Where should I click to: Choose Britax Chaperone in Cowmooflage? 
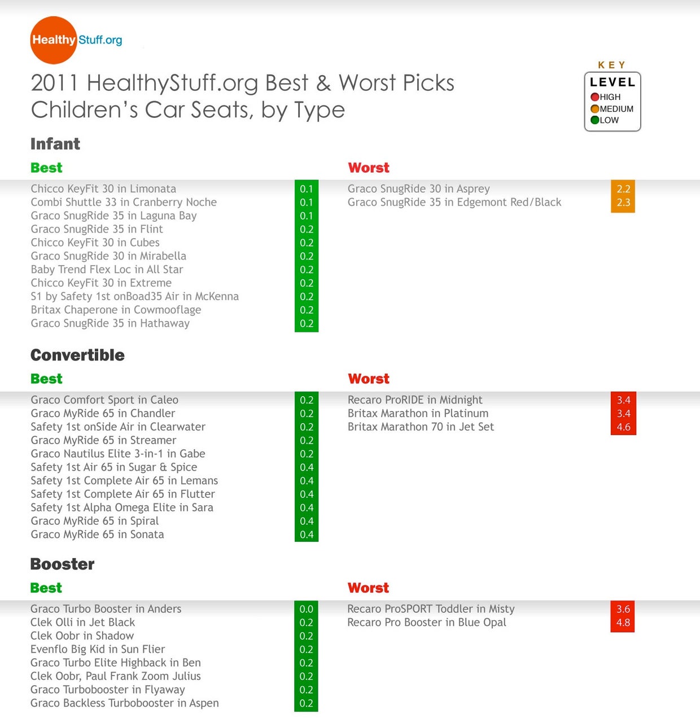116,310
